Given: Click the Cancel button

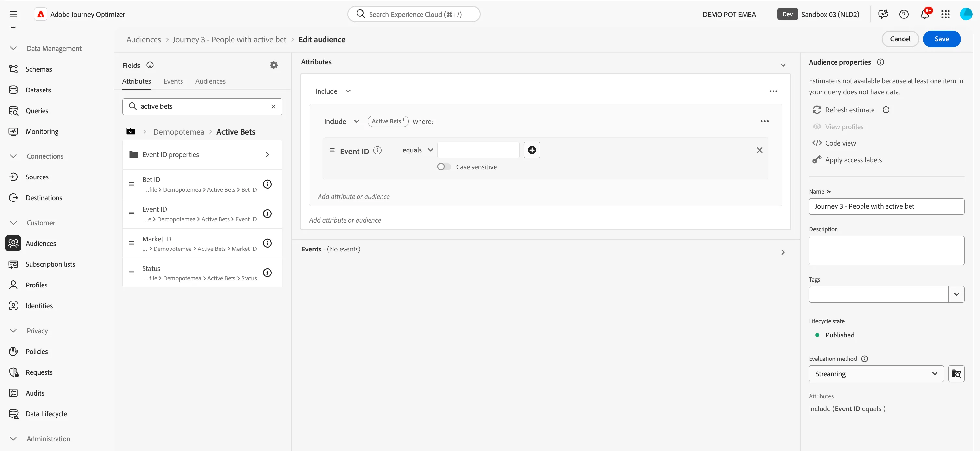Looking at the screenshot, I should (x=900, y=39).
